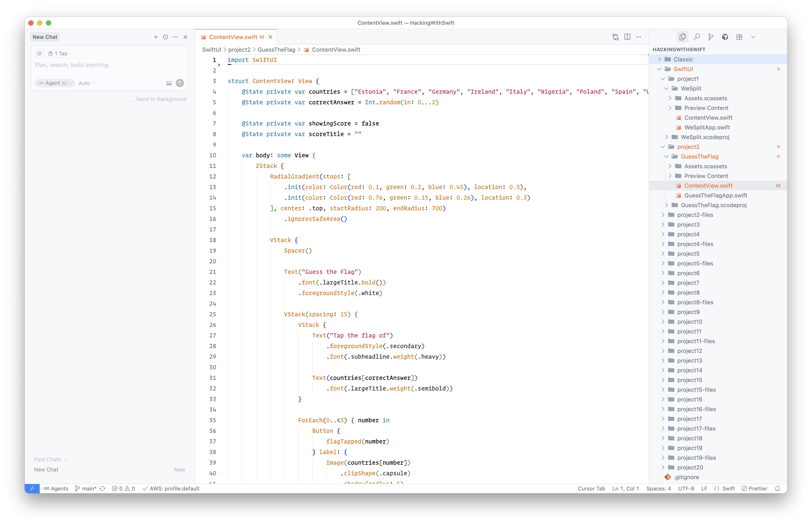Open the Search panel magnifier icon

coord(697,37)
